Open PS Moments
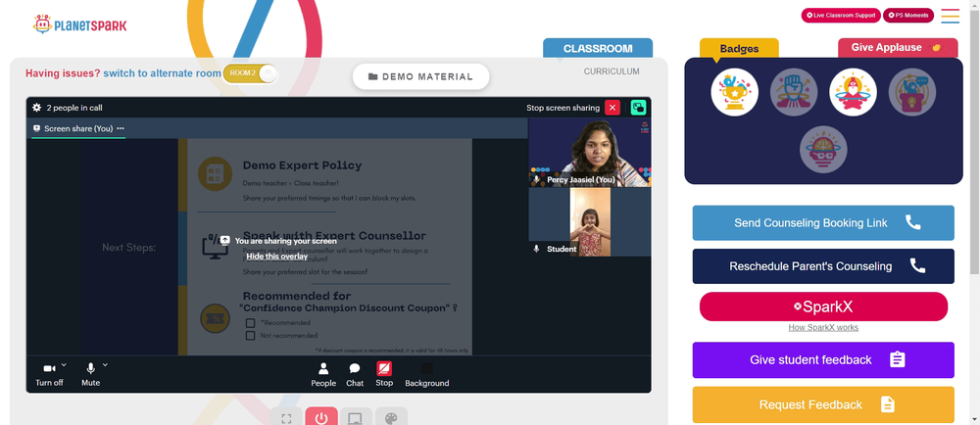Viewport: 980px width, 425px height. pyautogui.click(x=908, y=15)
